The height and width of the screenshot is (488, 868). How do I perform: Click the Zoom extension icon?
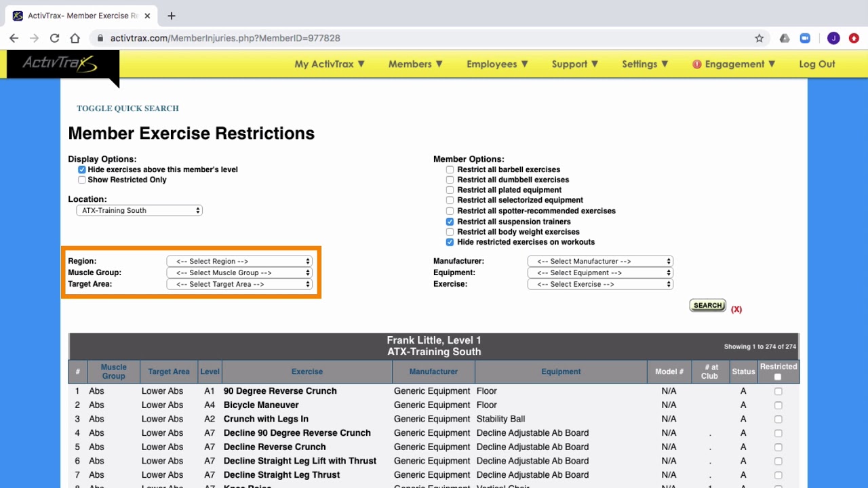[x=805, y=39]
